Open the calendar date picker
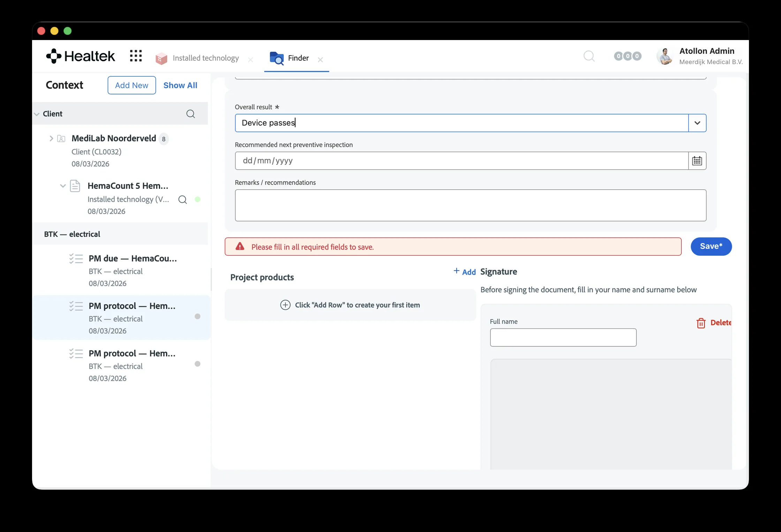 pyautogui.click(x=697, y=161)
